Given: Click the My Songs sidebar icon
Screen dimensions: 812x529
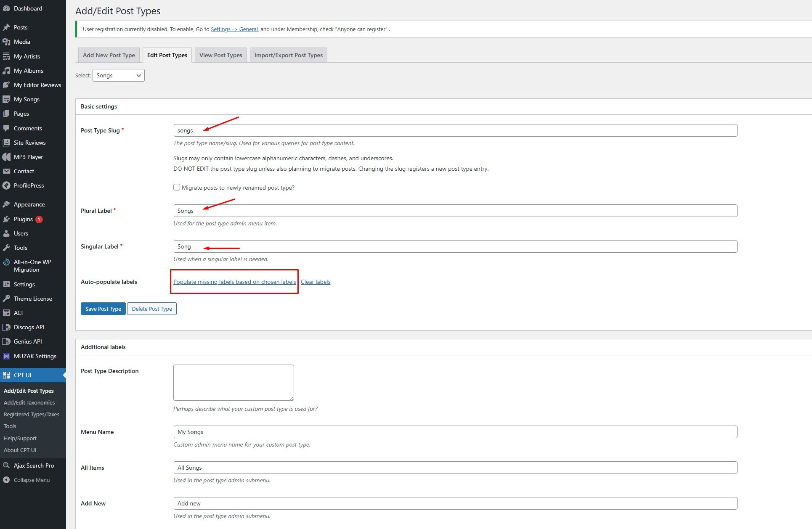Looking at the screenshot, I should [x=6, y=99].
